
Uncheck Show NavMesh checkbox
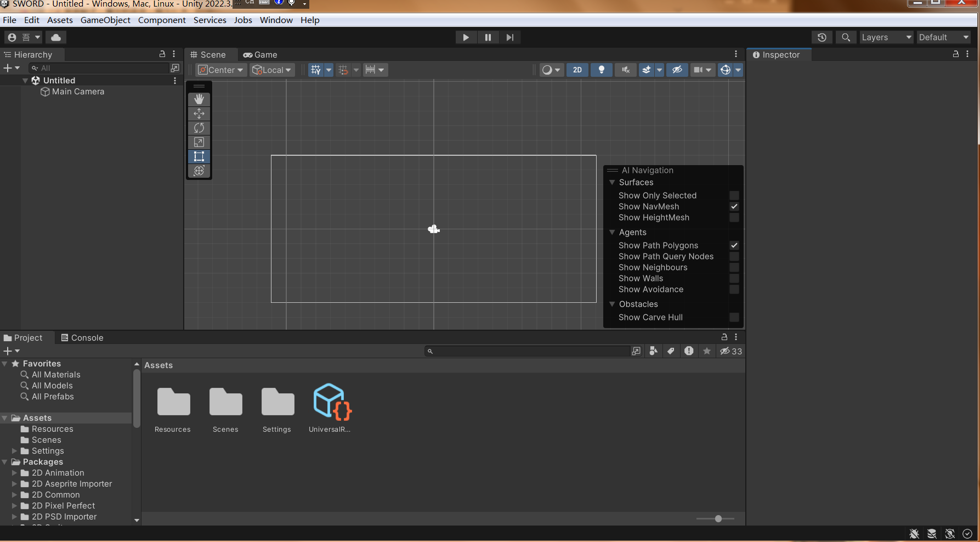(x=734, y=207)
